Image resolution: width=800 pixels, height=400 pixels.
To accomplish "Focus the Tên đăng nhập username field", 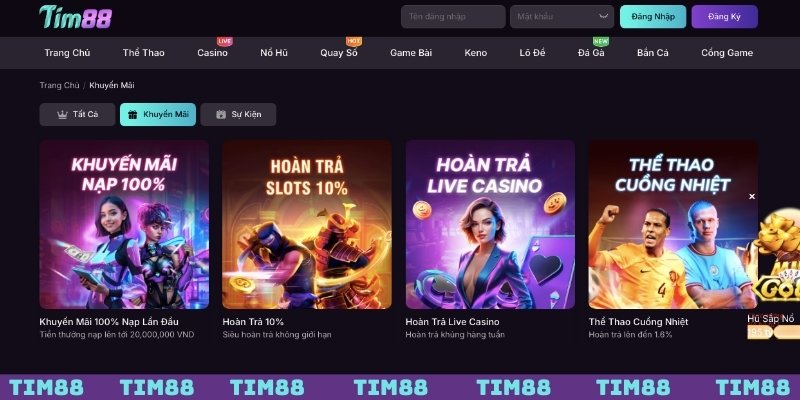I will [453, 16].
